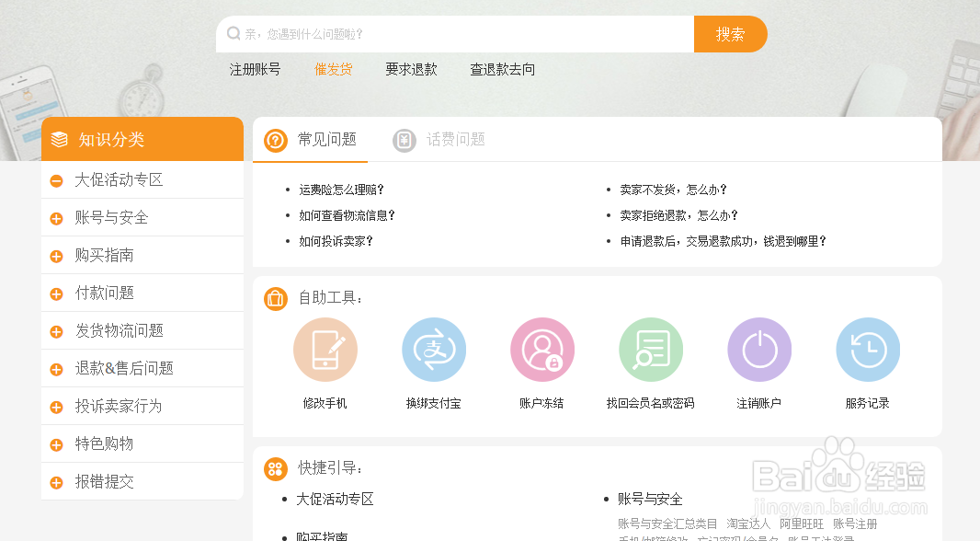Collapse the 大促活动专区 category
The width and height of the screenshot is (980, 541).
[57, 181]
